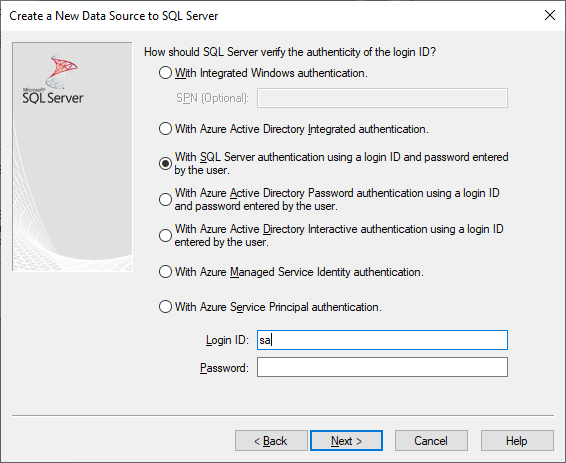Click the dialog title bar text
566x463 pixels.
(x=114, y=16)
